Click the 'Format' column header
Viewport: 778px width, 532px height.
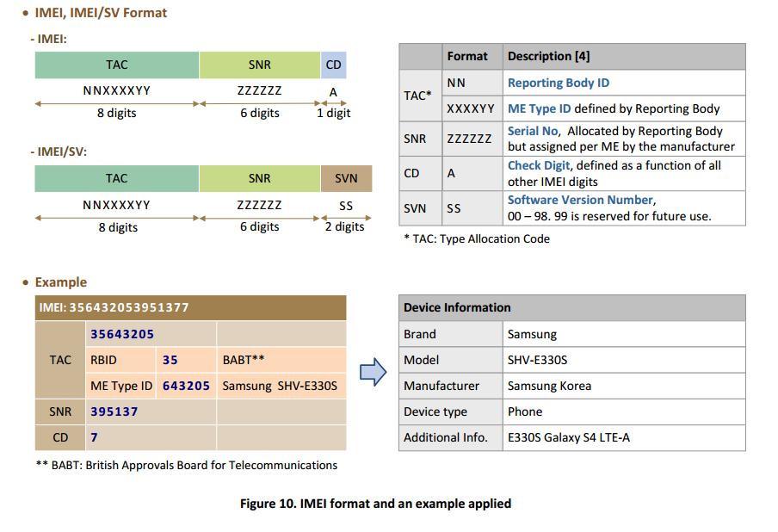(x=472, y=57)
